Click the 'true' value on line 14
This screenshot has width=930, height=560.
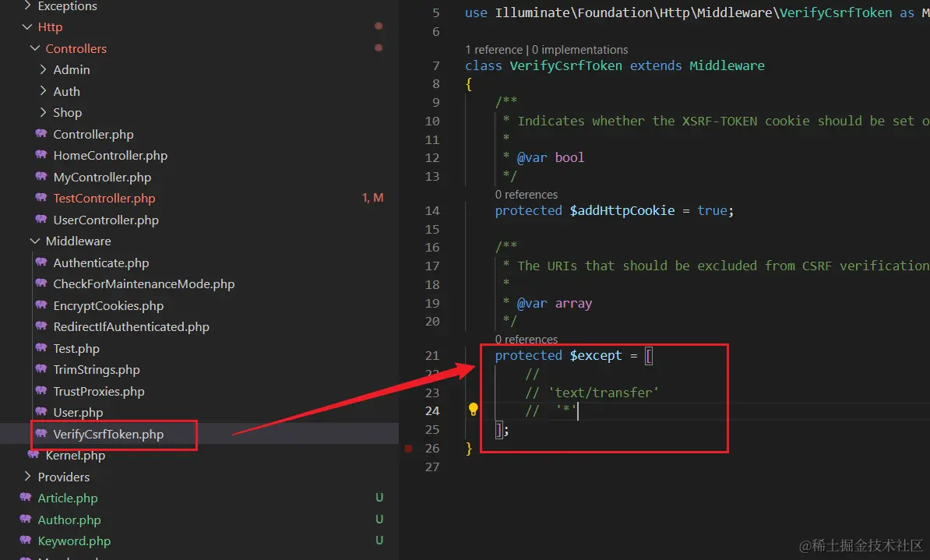tap(712, 210)
